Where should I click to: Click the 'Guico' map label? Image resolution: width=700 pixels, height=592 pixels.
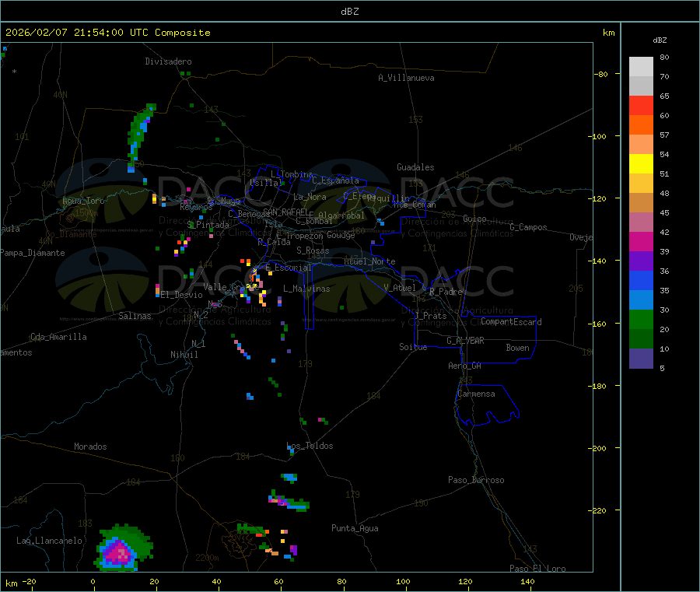click(474, 219)
